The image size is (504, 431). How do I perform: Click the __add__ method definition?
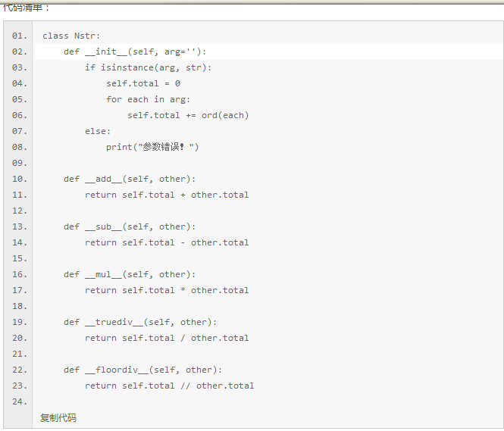pos(130,179)
